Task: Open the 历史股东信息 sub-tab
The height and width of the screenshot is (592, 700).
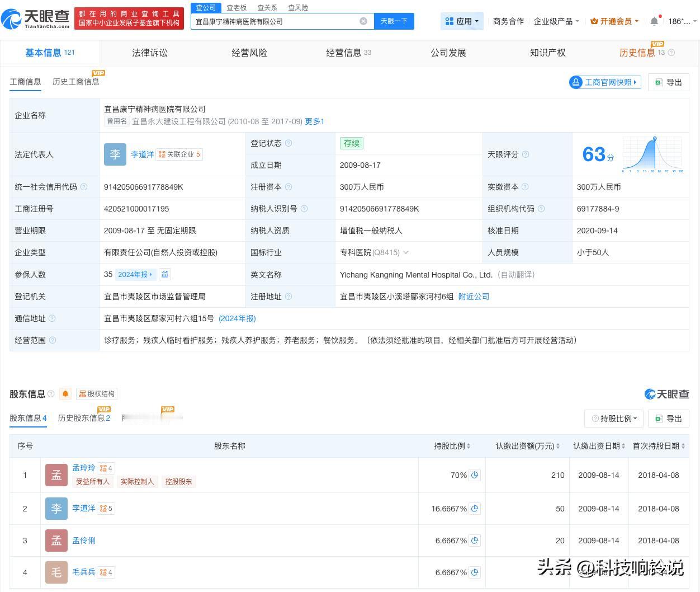Action: (x=84, y=418)
